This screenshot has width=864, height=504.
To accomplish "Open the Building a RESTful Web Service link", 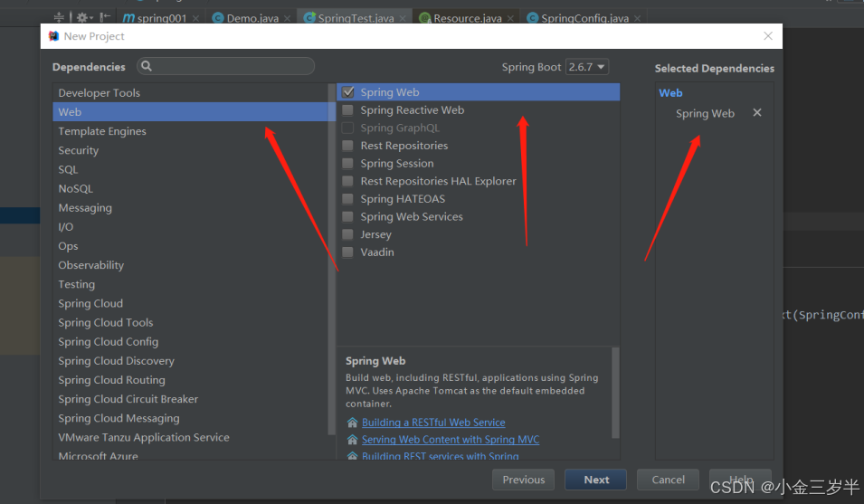I will (433, 423).
